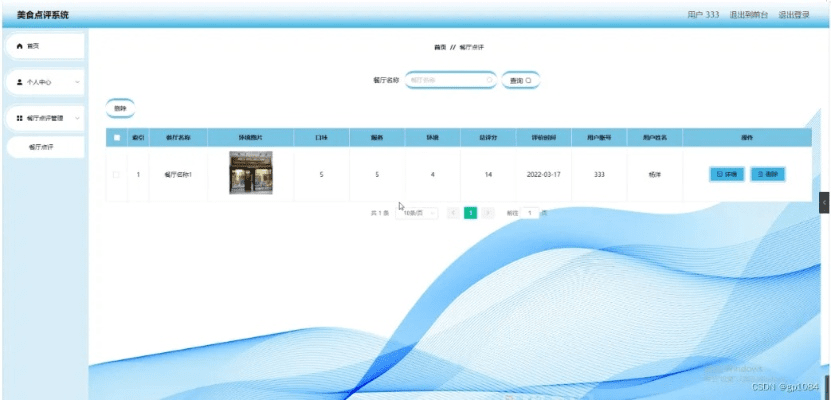831x400 pixels.
Task: Click 退出登录 to log out
Action: (x=793, y=15)
